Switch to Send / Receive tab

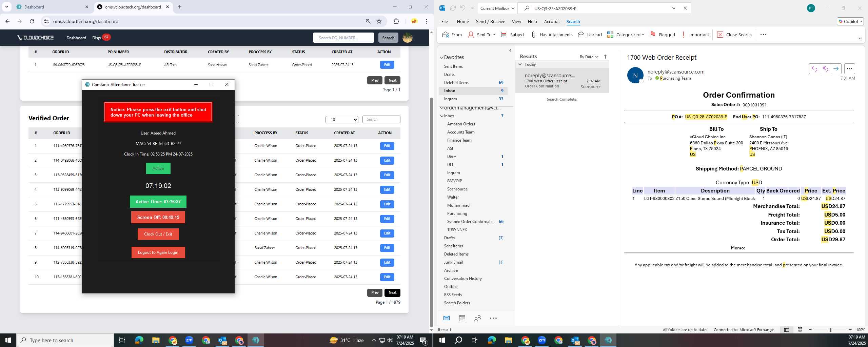point(490,21)
